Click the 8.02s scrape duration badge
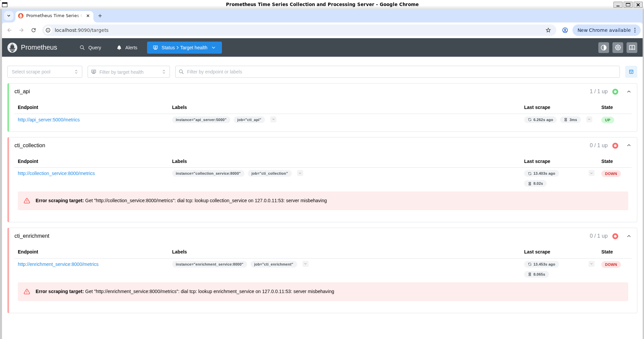The height and width of the screenshot is (339, 644). coord(536,183)
